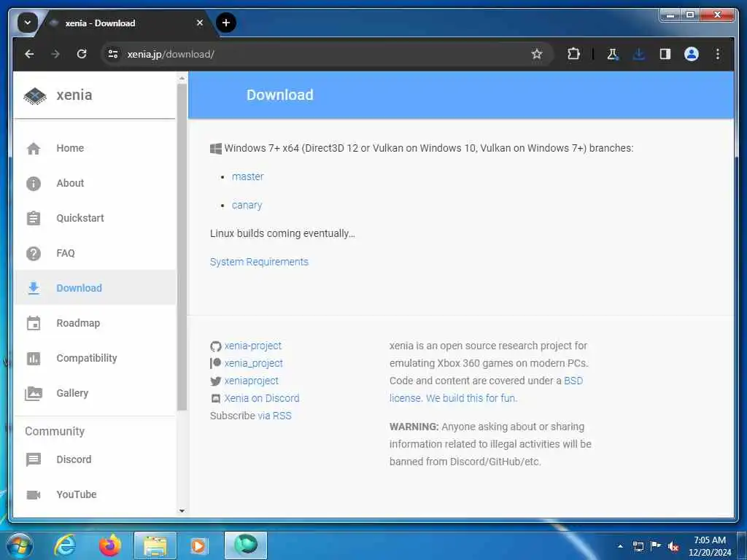
Task: Click the master branch link
Action: click(x=247, y=176)
